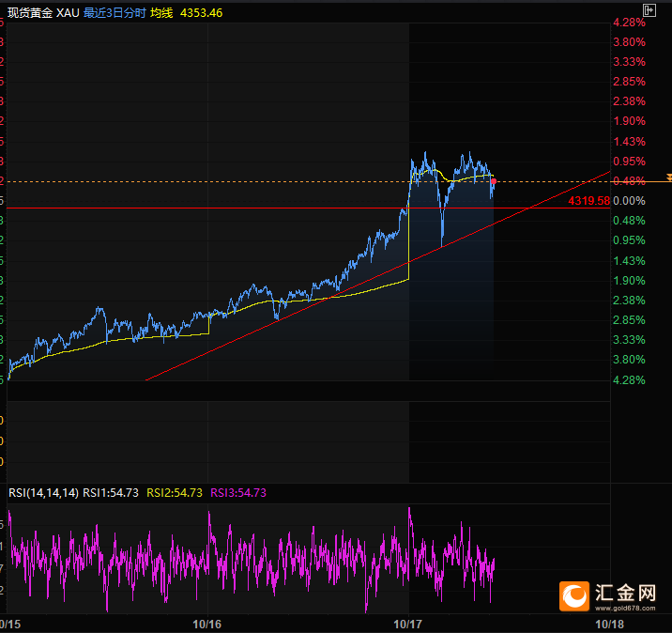Click the magenta RSI3:54.73 value
The image size is (672, 633).
click(238, 493)
